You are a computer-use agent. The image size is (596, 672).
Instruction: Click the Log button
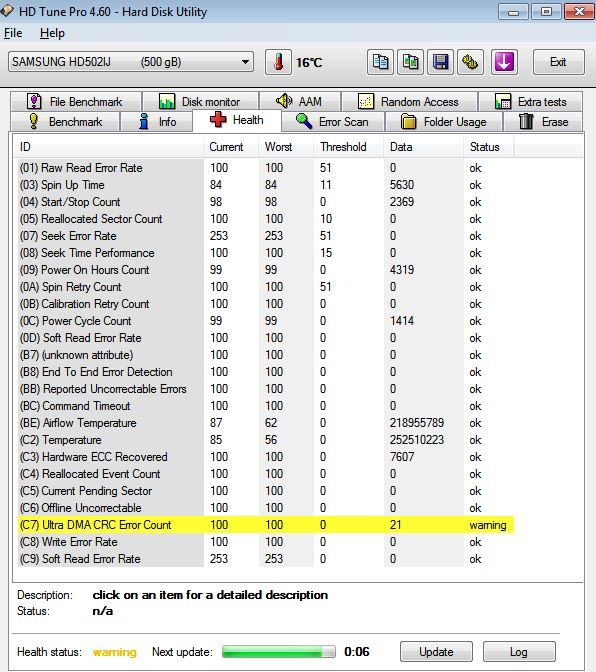pyautogui.click(x=519, y=651)
